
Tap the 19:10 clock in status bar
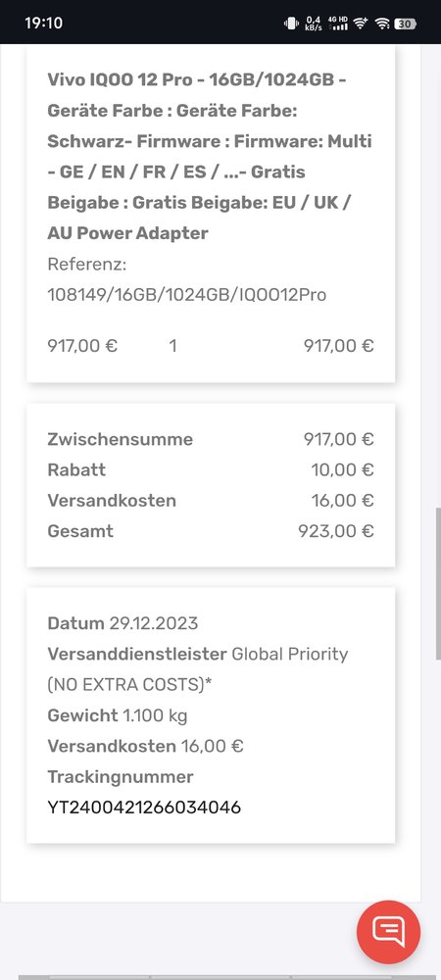[44, 24]
